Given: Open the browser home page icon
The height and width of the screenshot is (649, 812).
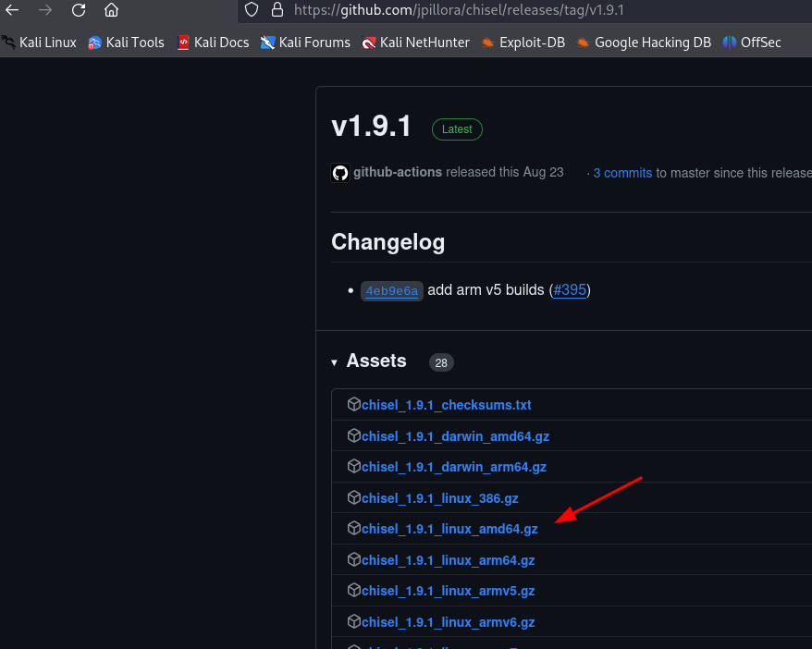Looking at the screenshot, I should click(x=111, y=10).
